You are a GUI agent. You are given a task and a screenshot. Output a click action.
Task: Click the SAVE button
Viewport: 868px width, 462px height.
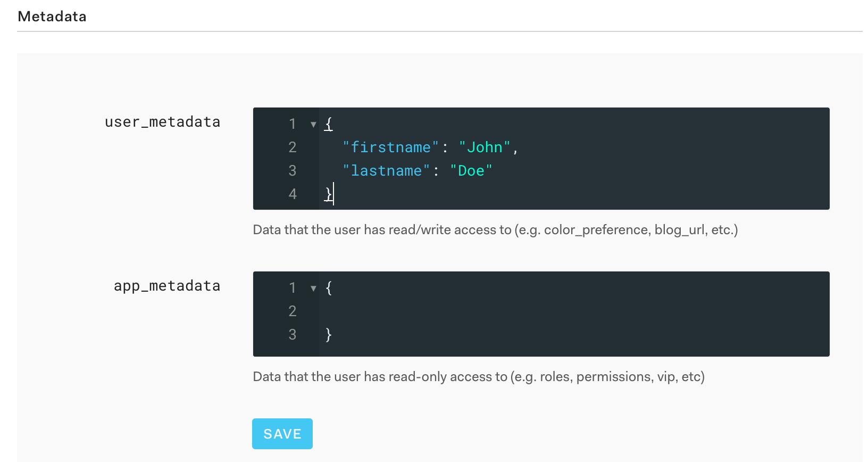click(x=282, y=434)
